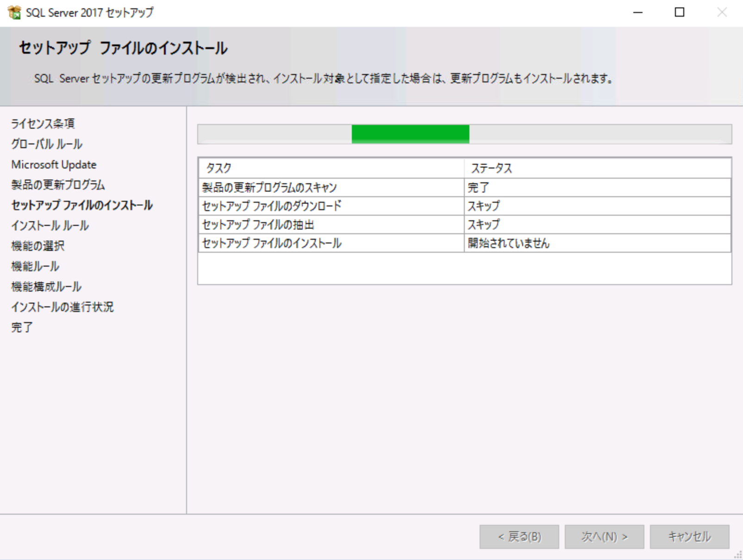Select Microsoft Update step in sidebar

54,164
